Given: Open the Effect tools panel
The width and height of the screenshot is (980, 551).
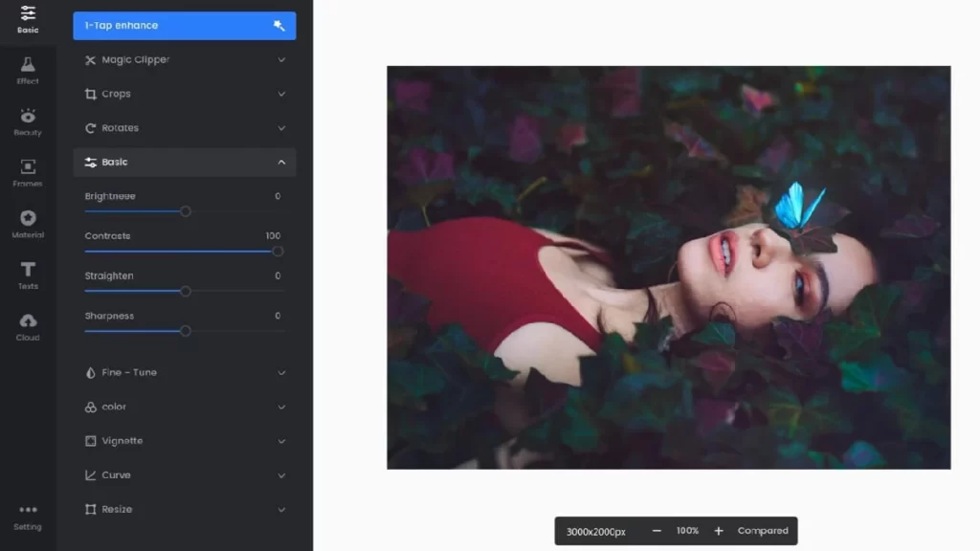Looking at the screenshot, I should pyautogui.click(x=28, y=69).
